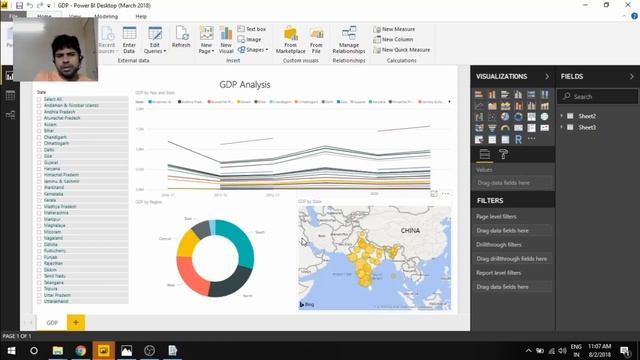Select the Table visual
This screenshot has width=640, height=360.
pyautogui.click(x=492, y=140)
